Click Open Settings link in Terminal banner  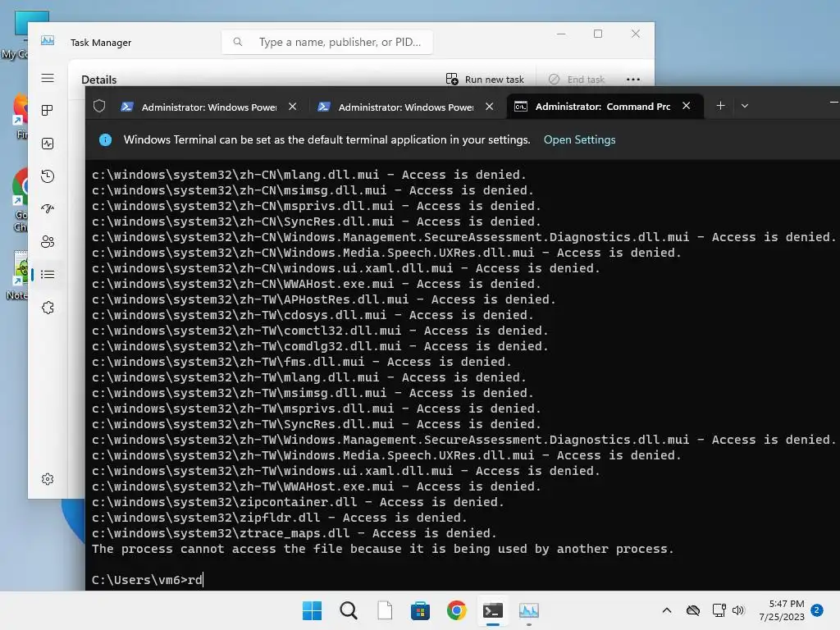tap(580, 139)
